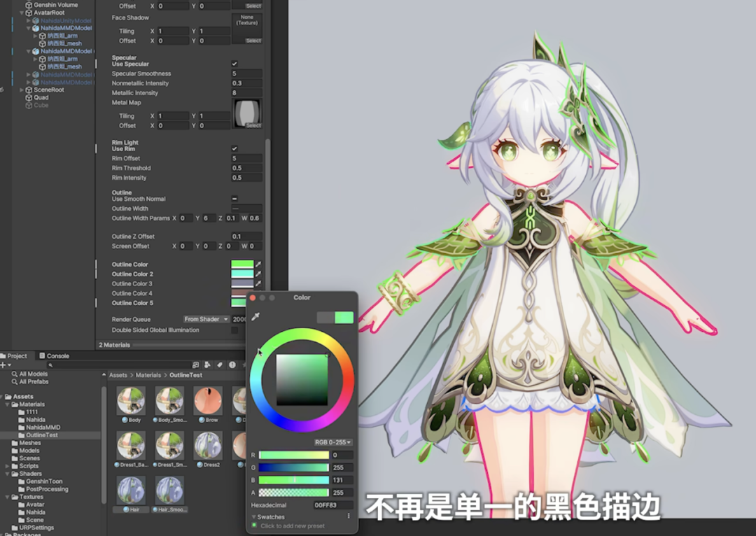
Task: Toggle Use Specular checkbox
Action: pos(234,64)
